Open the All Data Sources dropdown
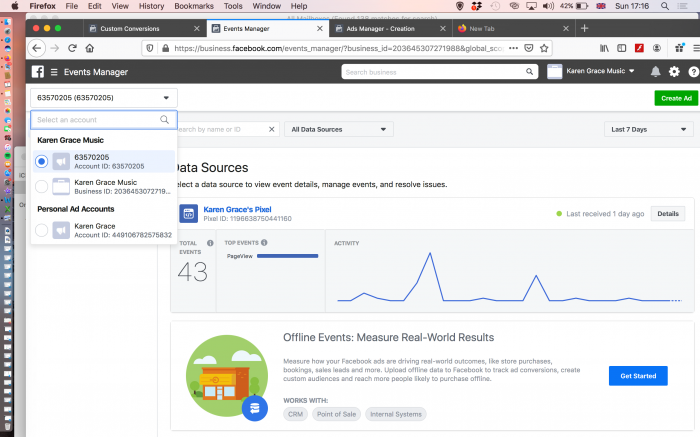The height and width of the screenshot is (437, 700). pyautogui.click(x=339, y=129)
